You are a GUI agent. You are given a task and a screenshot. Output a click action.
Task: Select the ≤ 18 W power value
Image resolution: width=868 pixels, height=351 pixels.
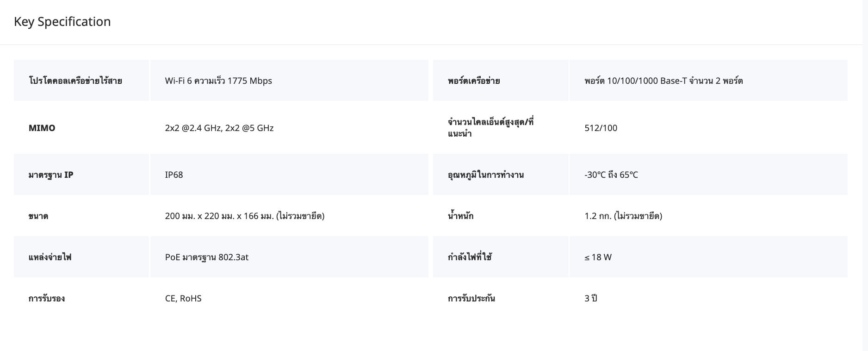point(598,257)
